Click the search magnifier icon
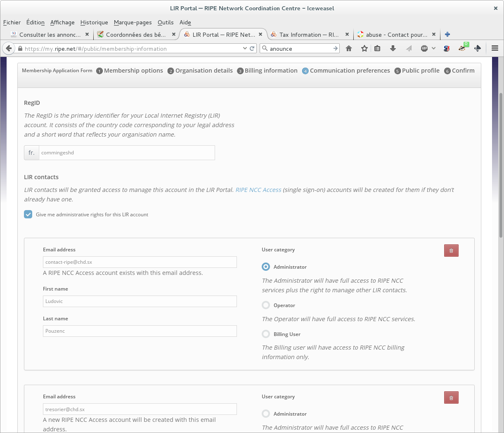The image size is (504, 433). click(265, 48)
